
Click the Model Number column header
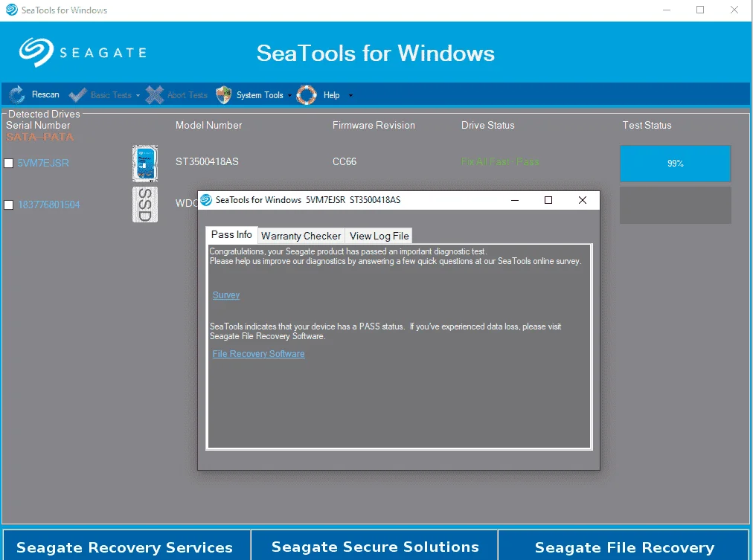click(208, 125)
